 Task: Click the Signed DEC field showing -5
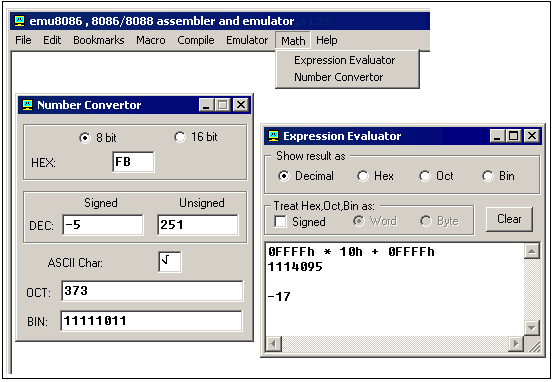103,224
